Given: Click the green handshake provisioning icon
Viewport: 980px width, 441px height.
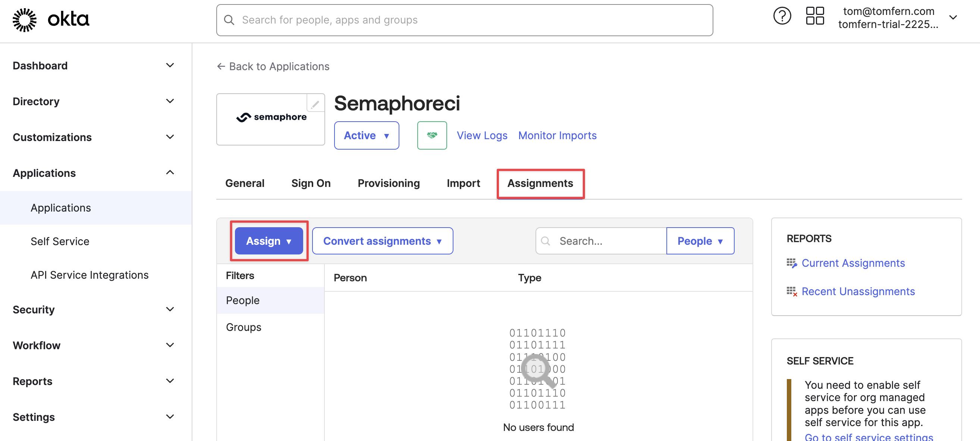Looking at the screenshot, I should [x=432, y=135].
